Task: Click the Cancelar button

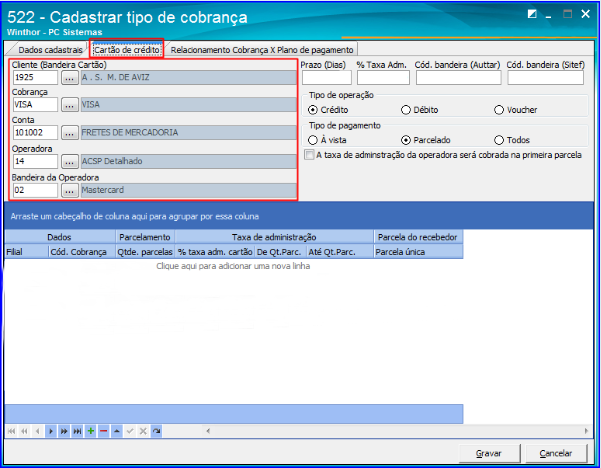Action: point(556,453)
